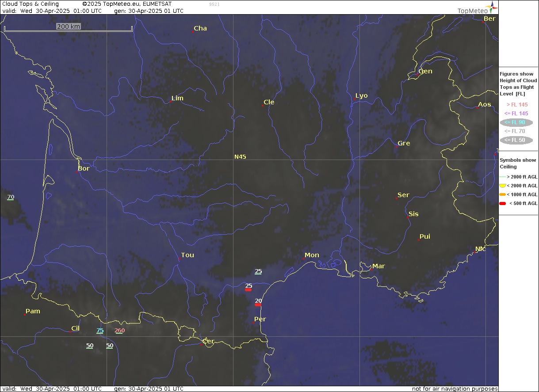This screenshot has width=539, height=392.
Task: Click the Gen city label
Action: click(425, 71)
